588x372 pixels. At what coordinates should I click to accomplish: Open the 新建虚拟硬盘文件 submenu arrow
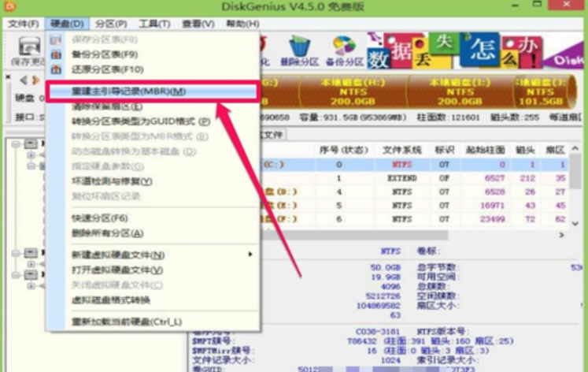(x=251, y=255)
